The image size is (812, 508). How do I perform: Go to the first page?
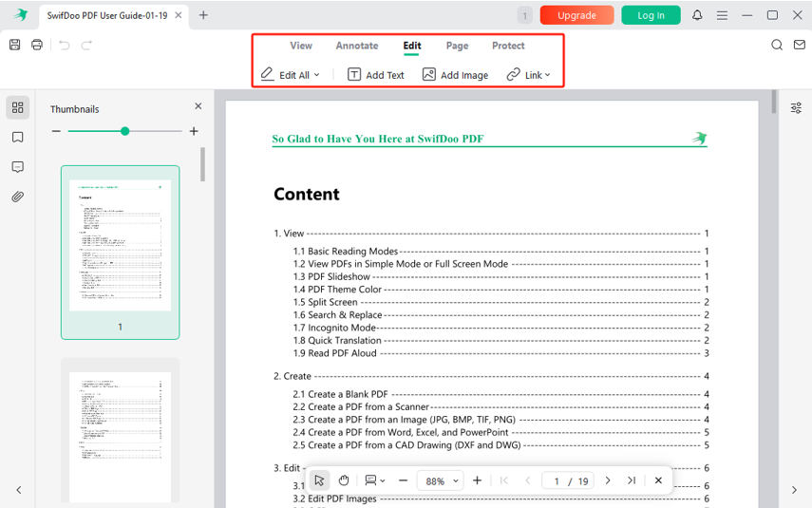tap(504, 480)
